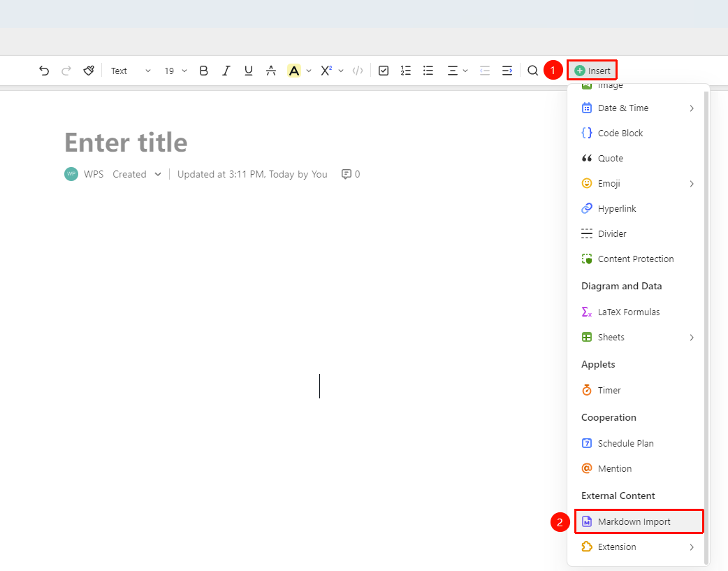Insert a Schedule Plan
The image size is (728, 571).
[x=638, y=443]
